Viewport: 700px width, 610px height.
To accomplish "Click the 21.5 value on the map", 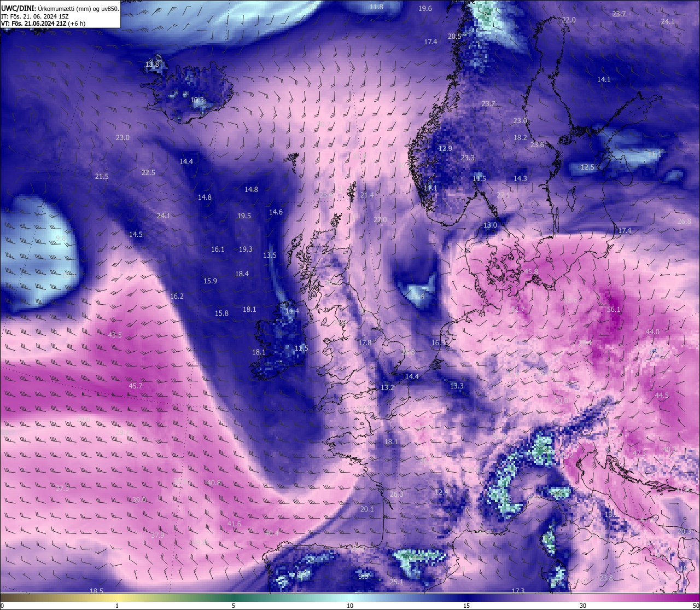I will pos(102,177).
